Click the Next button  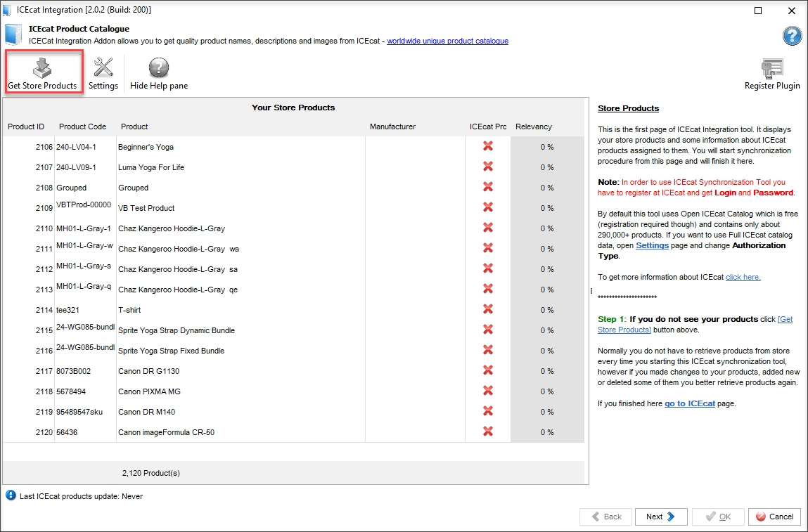click(661, 517)
